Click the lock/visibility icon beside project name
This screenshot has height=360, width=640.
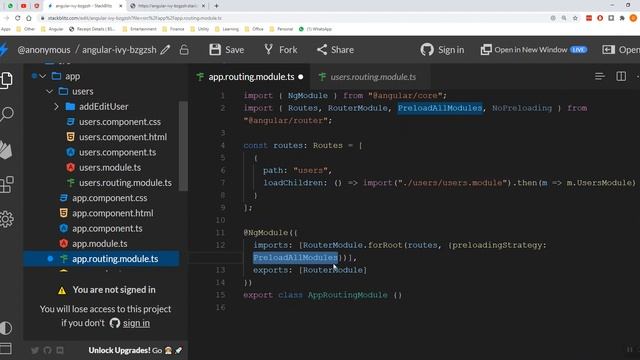[184, 50]
